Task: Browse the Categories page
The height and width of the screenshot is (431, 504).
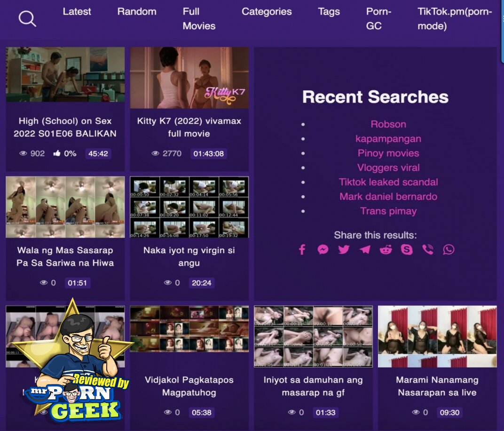Action: 267,12
